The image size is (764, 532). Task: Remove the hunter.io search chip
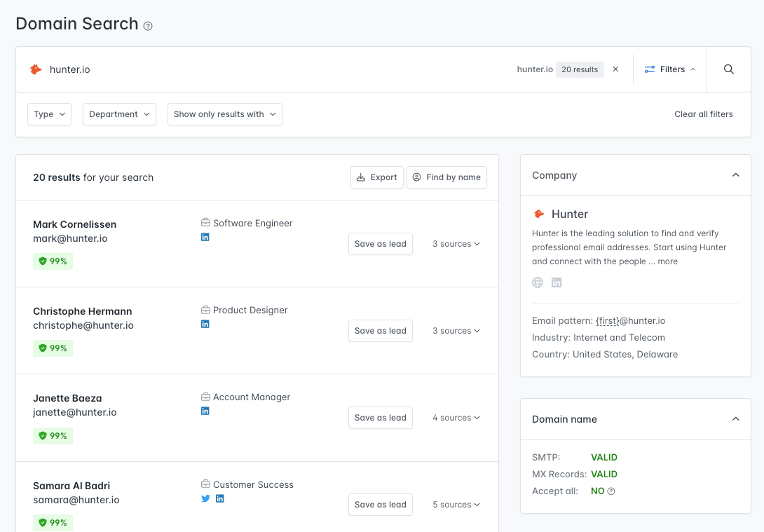(x=615, y=69)
